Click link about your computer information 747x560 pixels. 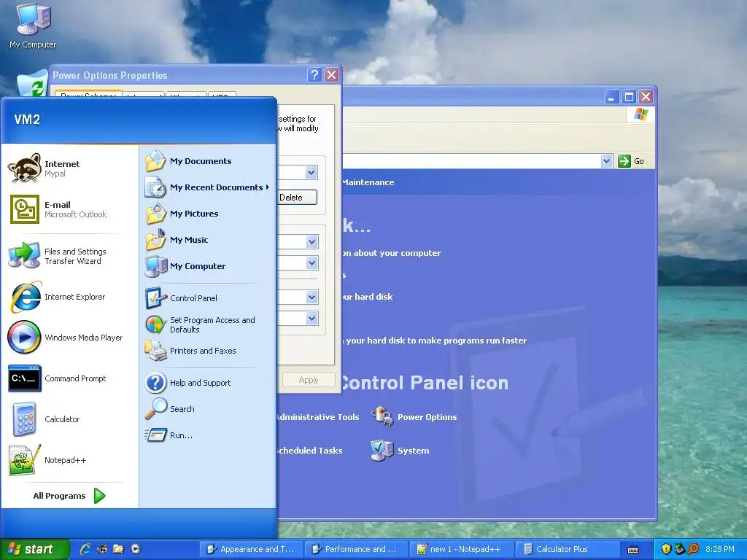click(x=392, y=253)
